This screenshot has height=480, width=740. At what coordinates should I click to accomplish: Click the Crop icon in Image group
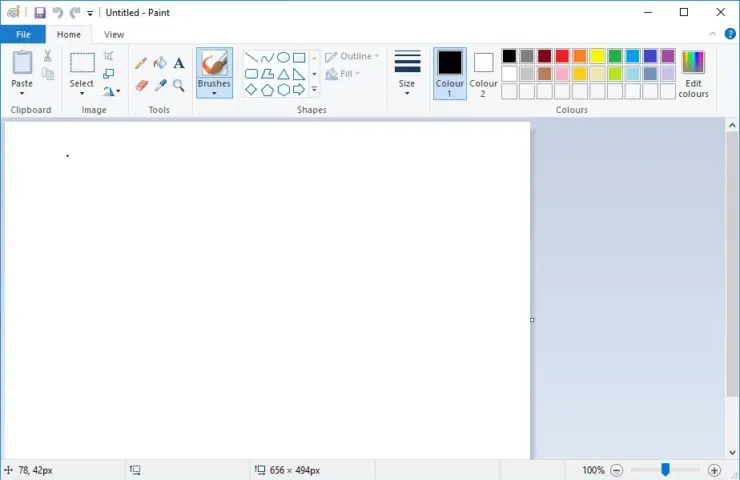[x=109, y=56]
